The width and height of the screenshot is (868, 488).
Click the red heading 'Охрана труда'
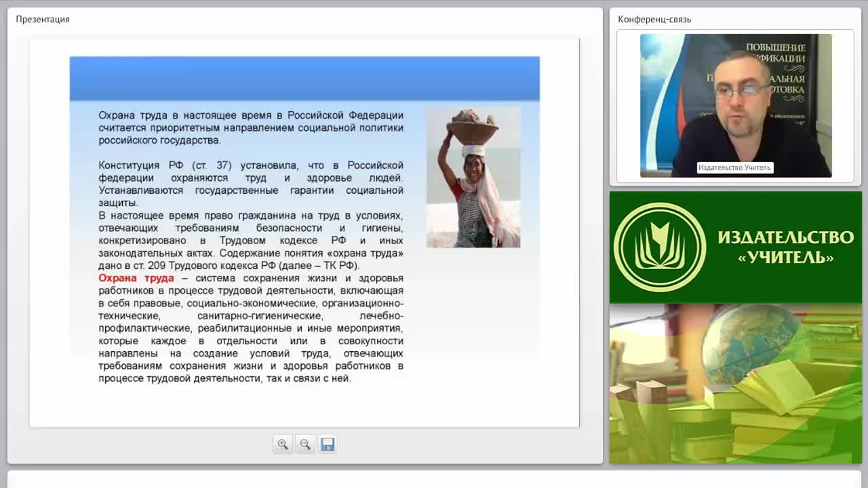(136, 278)
